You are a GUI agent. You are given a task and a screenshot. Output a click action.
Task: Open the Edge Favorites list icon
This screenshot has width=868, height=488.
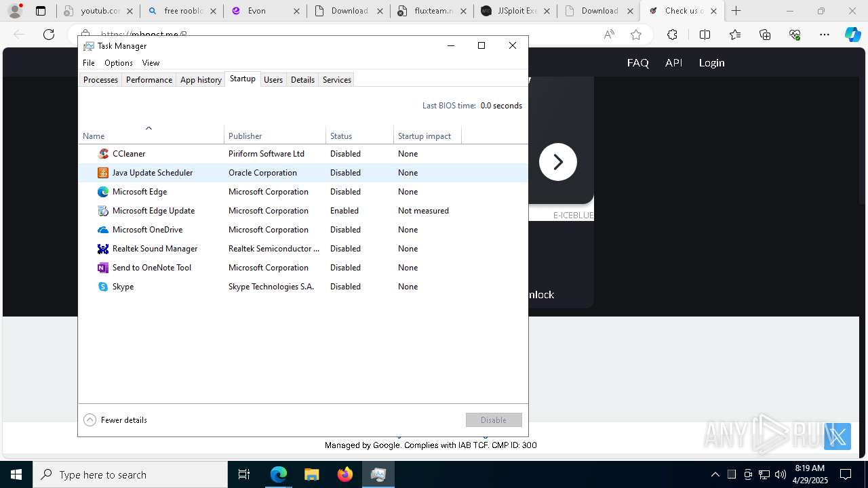pos(735,35)
